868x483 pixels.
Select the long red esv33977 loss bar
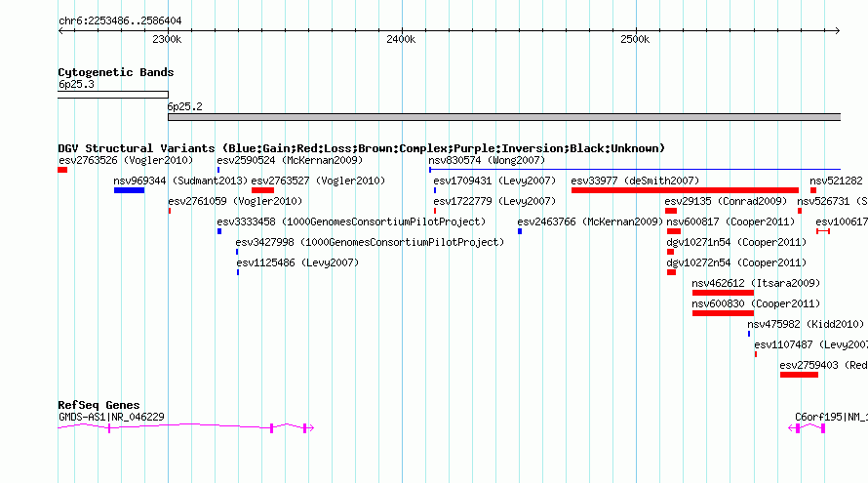pyautogui.click(x=685, y=190)
